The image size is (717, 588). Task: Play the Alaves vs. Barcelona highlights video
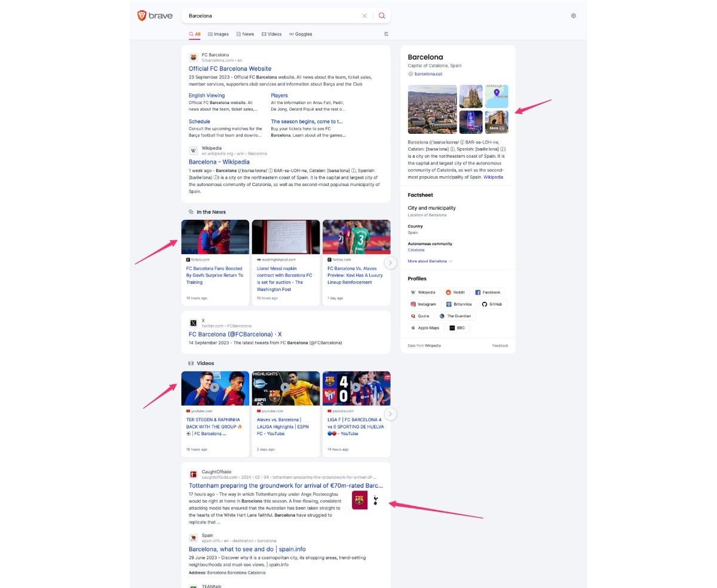tap(286, 388)
